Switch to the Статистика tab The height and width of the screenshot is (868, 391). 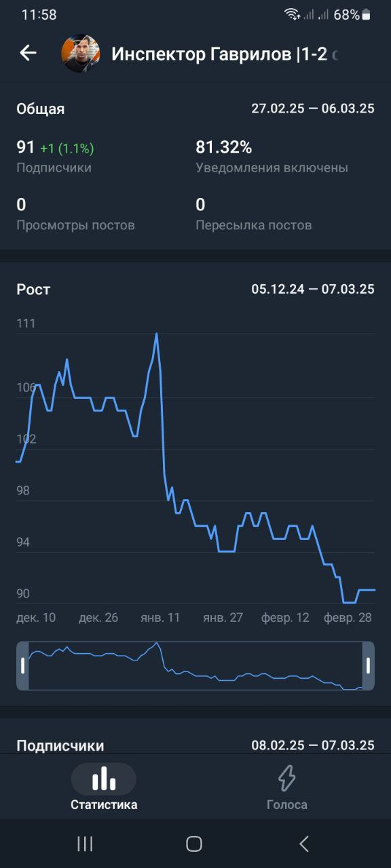point(104,787)
